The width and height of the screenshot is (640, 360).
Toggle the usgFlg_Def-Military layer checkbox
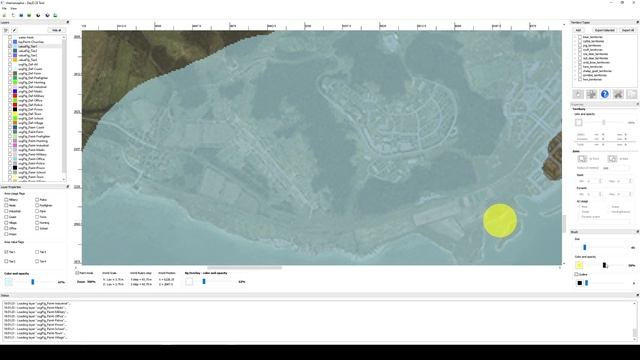(x=10, y=96)
